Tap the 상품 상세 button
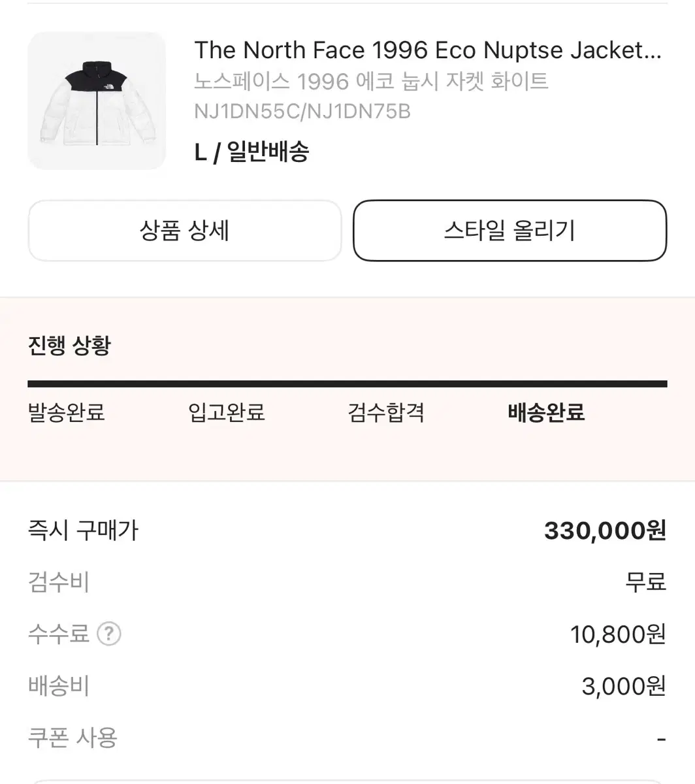 pyautogui.click(x=185, y=231)
